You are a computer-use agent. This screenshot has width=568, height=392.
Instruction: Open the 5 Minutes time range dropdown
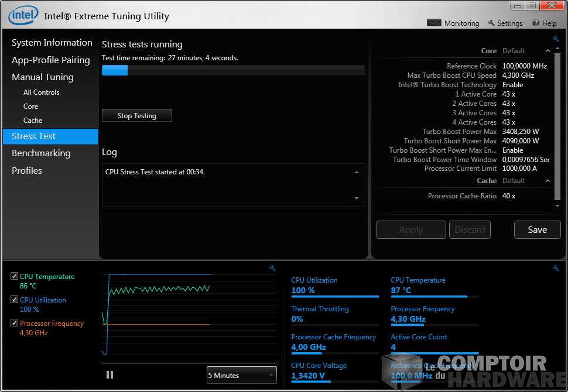click(241, 375)
